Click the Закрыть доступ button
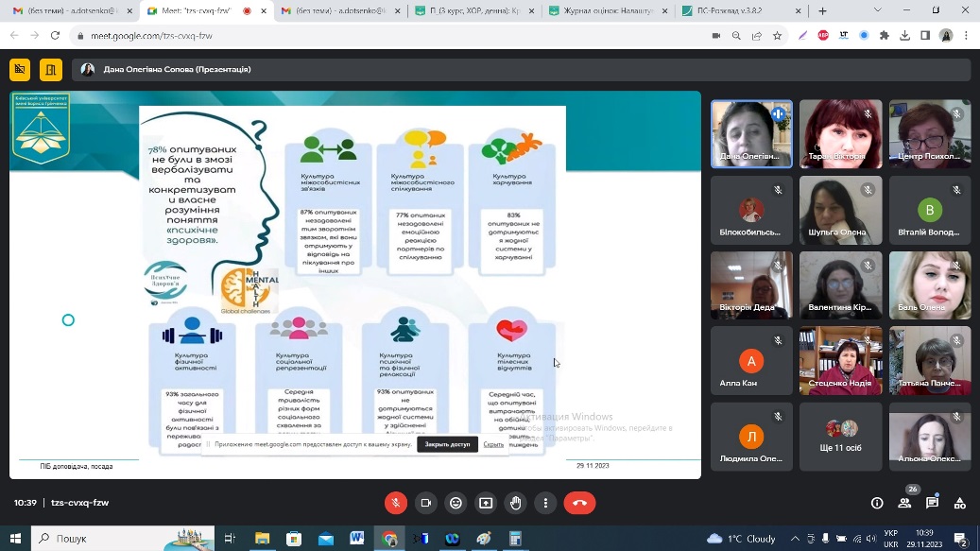This screenshot has width=980, height=551. 447,444
